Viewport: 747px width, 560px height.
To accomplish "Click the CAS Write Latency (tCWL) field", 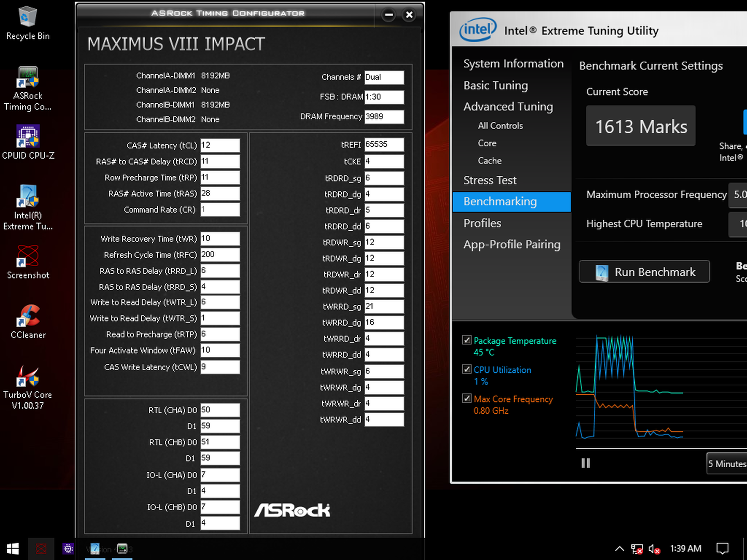I will pos(220,367).
